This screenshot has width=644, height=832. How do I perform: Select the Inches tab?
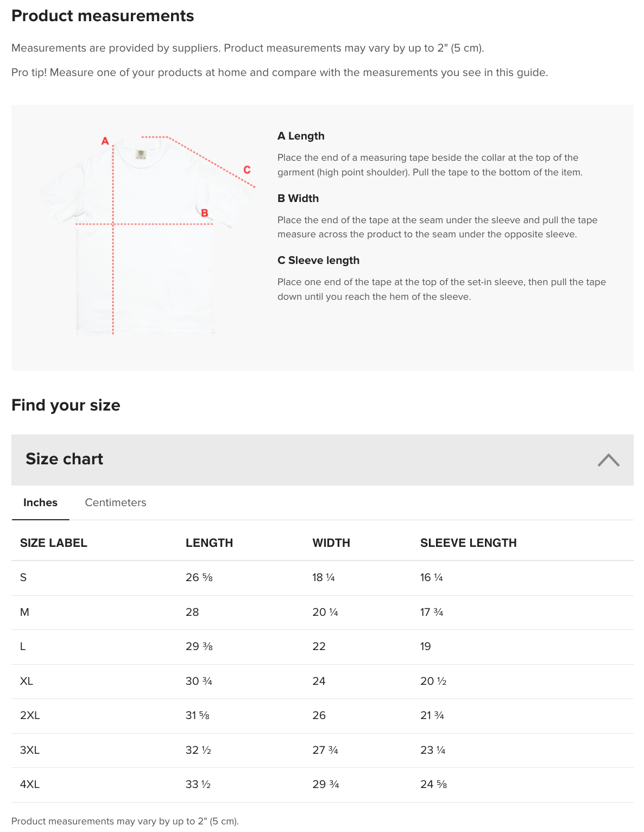[40, 503]
